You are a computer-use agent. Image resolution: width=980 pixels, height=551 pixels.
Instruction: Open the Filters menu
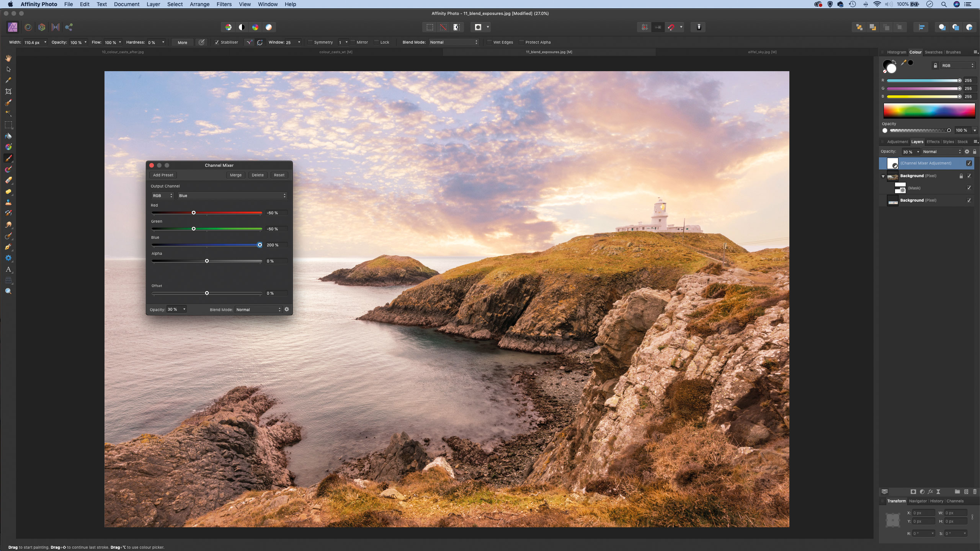tap(224, 4)
